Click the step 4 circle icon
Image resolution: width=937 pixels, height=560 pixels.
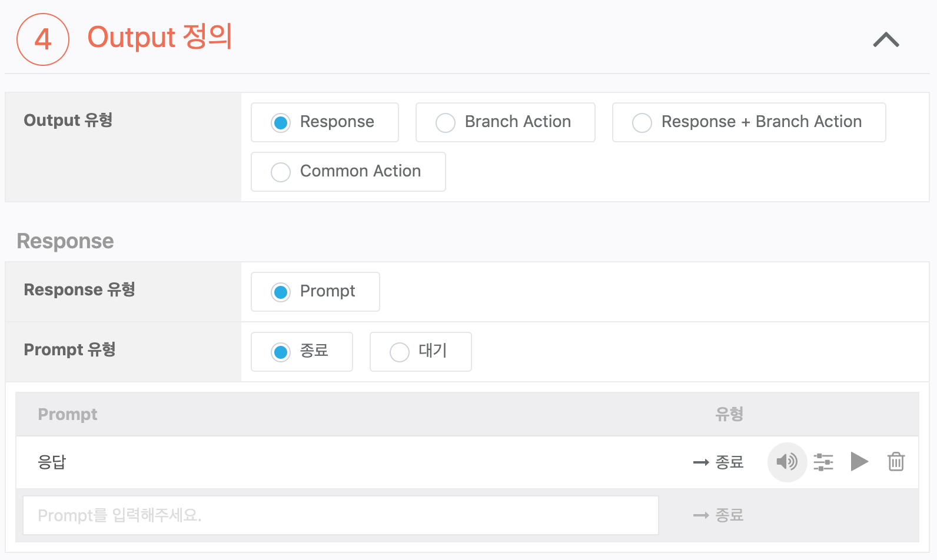43,39
